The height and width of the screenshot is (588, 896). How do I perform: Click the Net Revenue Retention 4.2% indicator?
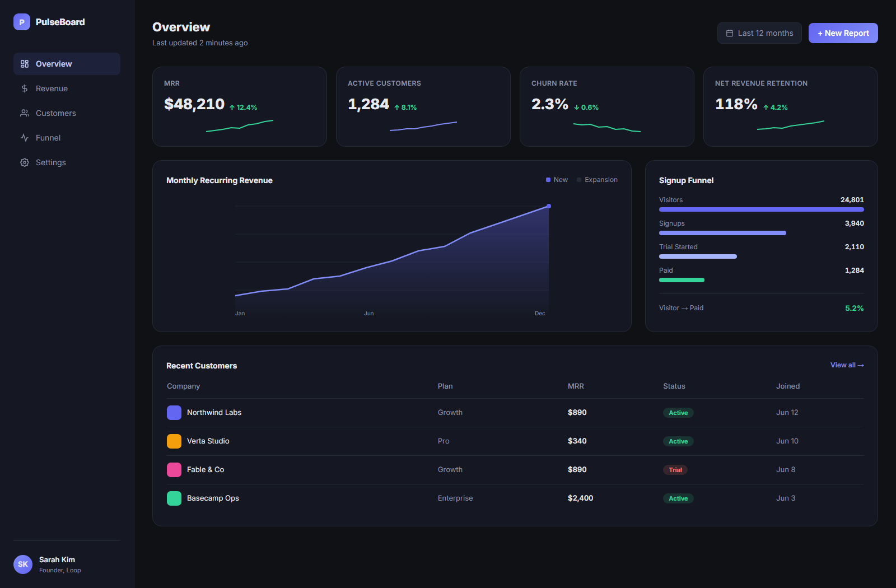[775, 108]
